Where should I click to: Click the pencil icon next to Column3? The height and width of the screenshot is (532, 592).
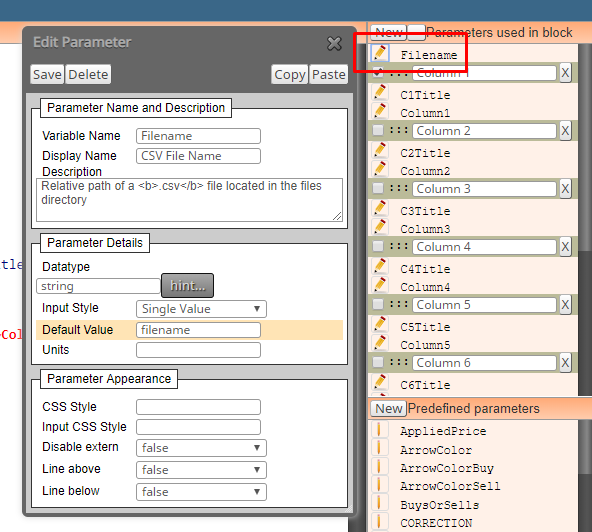[x=380, y=227]
